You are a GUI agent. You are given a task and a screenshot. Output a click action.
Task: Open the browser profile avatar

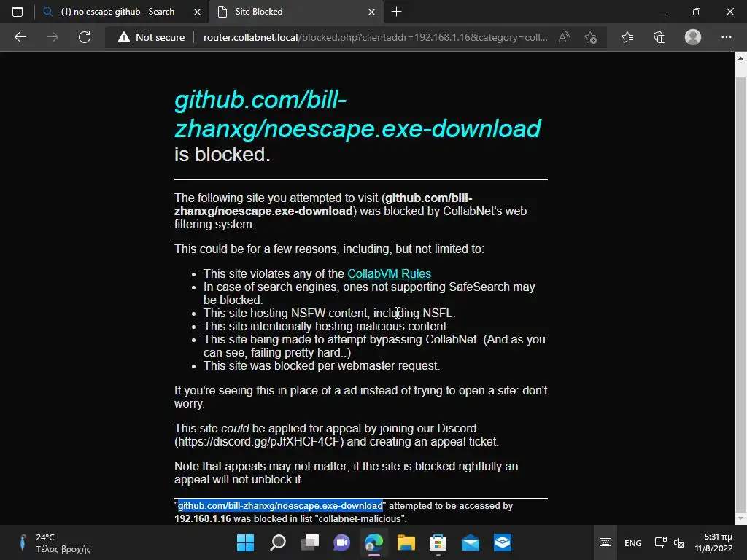click(693, 37)
